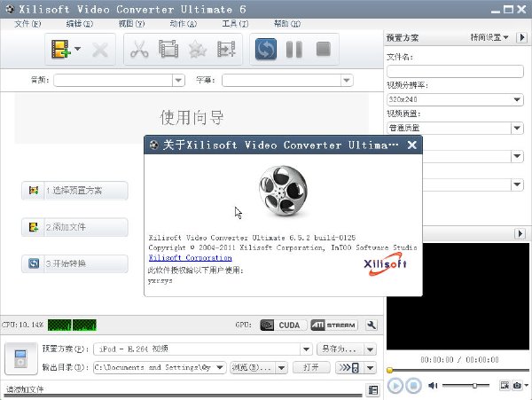Start conversion with the blue Convert icon
532x400 pixels.
(266, 50)
